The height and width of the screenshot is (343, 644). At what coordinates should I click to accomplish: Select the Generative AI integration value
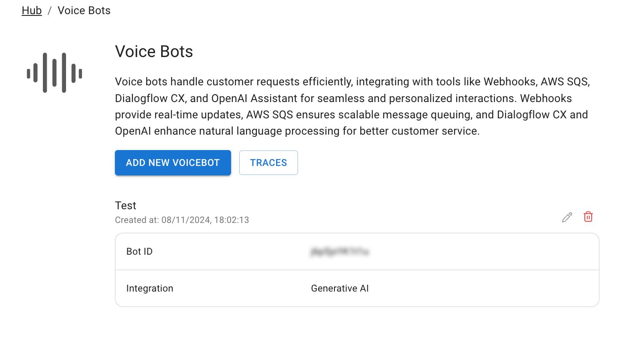point(340,288)
